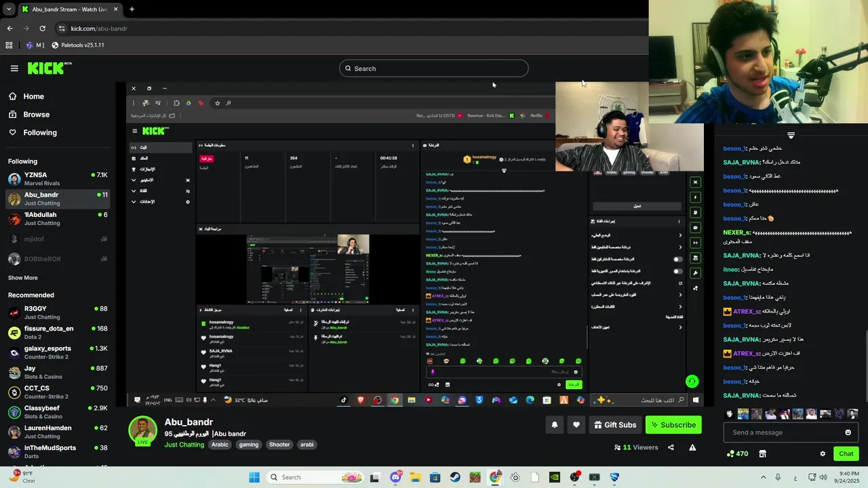The width and height of the screenshot is (868, 488).
Task: Open emoji picker in chat input
Action: click(x=848, y=432)
